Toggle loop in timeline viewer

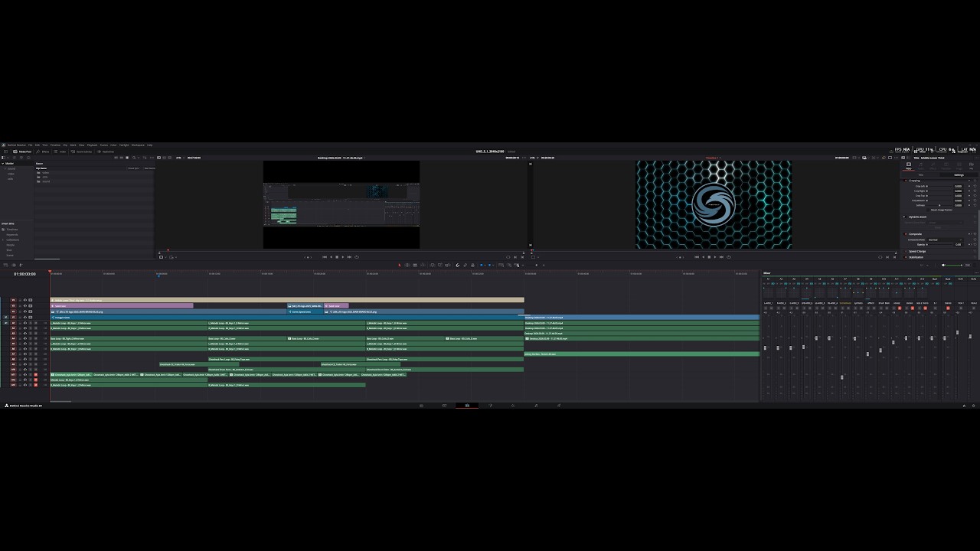[x=729, y=257]
